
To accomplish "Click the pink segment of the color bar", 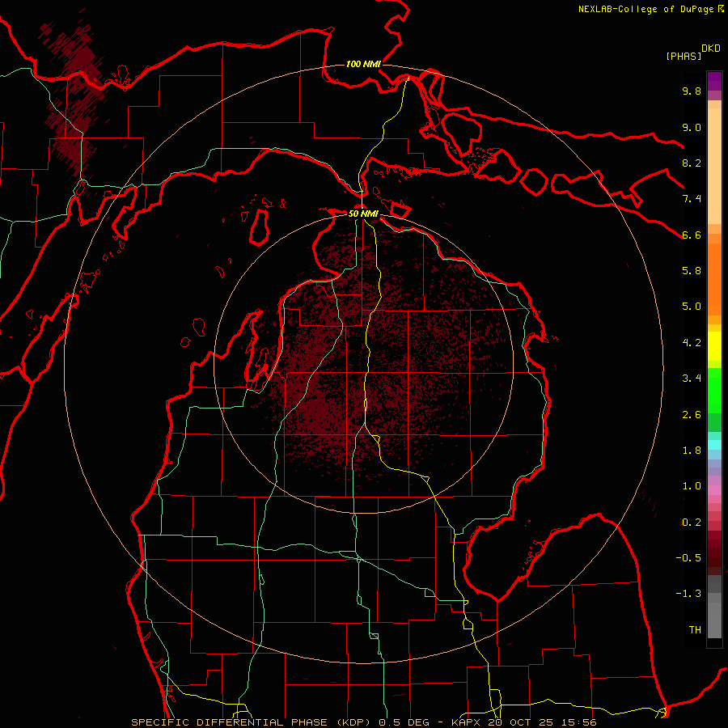I will (x=714, y=490).
